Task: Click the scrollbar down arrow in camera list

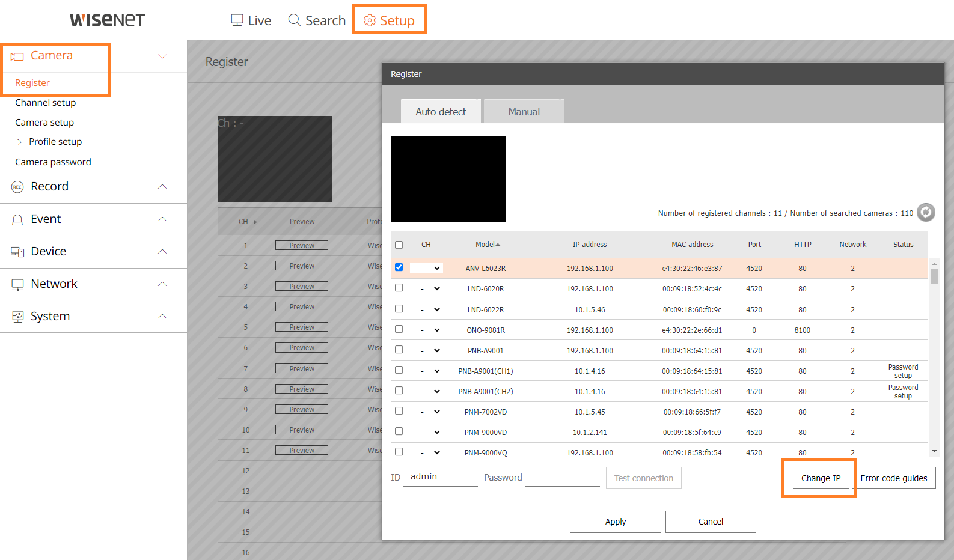Action: pos(934,451)
